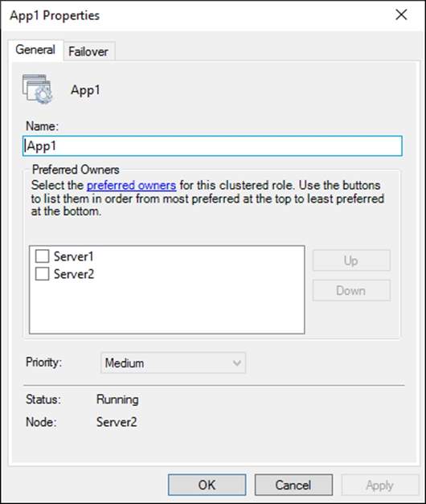Screen dimensions: 426x504
Task: Switch to the Failover tab
Action: tap(88, 51)
